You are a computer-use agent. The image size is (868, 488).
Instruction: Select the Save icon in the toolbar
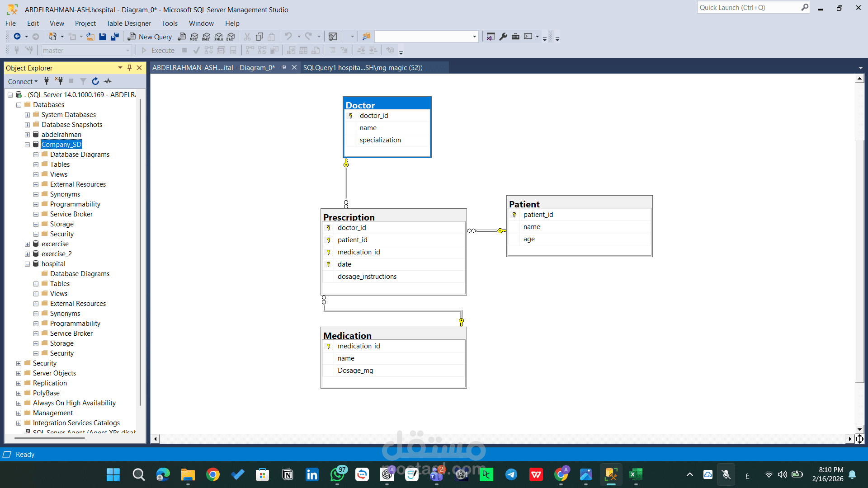[x=103, y=37]
